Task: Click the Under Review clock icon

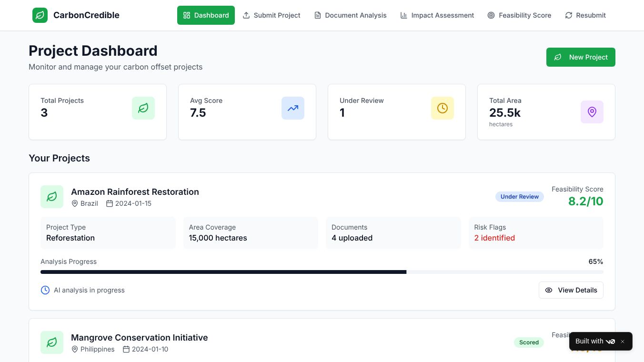Action: (443, 108)
